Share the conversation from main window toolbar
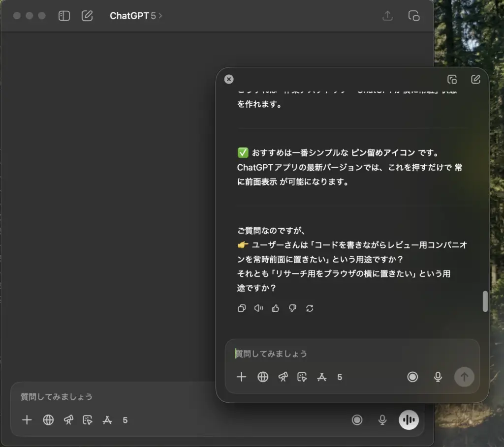Screen dimensions: 504x447 388,16
